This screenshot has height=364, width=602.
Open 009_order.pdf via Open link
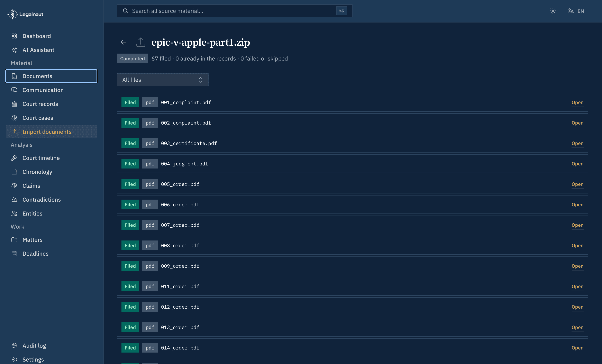(577, 266)
